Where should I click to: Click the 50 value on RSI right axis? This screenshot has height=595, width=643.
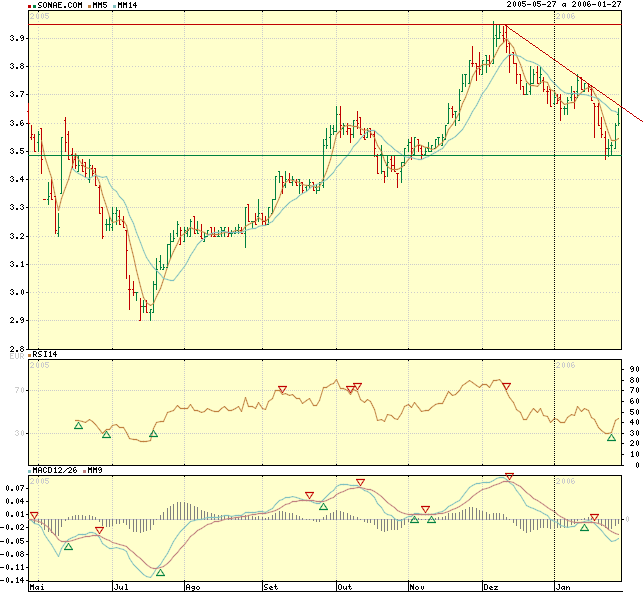pyautogui.click(x=634, y=412)
